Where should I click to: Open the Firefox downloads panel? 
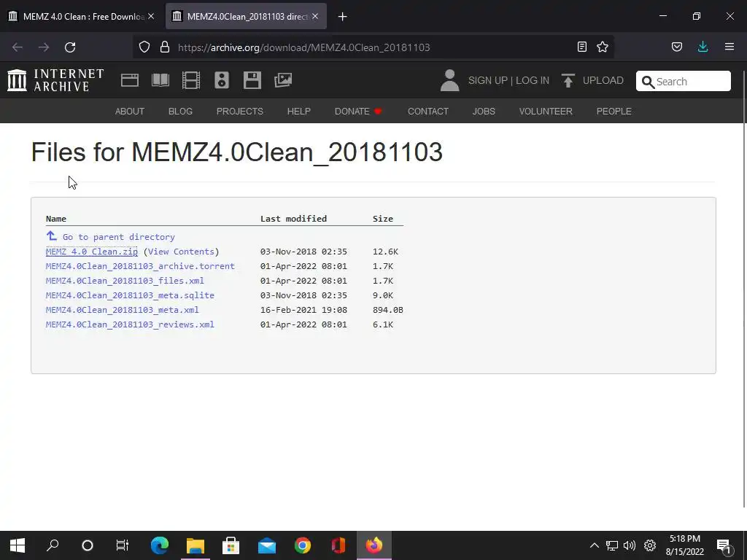click(703, 47)
